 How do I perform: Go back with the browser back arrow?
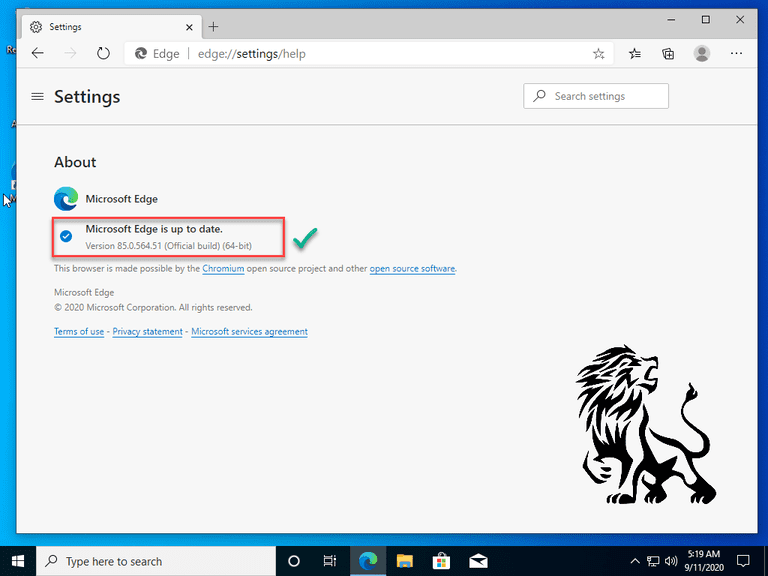(x=38, y=53)
